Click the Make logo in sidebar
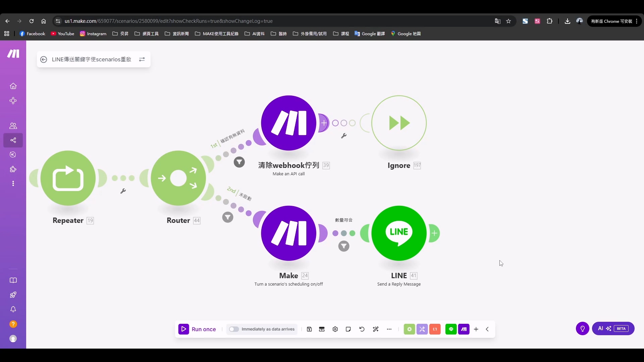This screenshot has height=362, width=644. click(13, 54)
